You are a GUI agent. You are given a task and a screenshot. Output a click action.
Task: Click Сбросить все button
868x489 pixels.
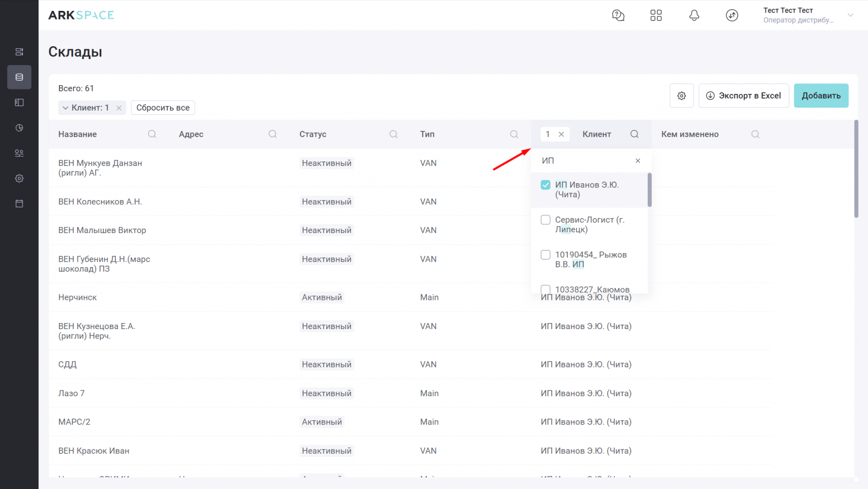pyautogui.click(x=163, y=108)
